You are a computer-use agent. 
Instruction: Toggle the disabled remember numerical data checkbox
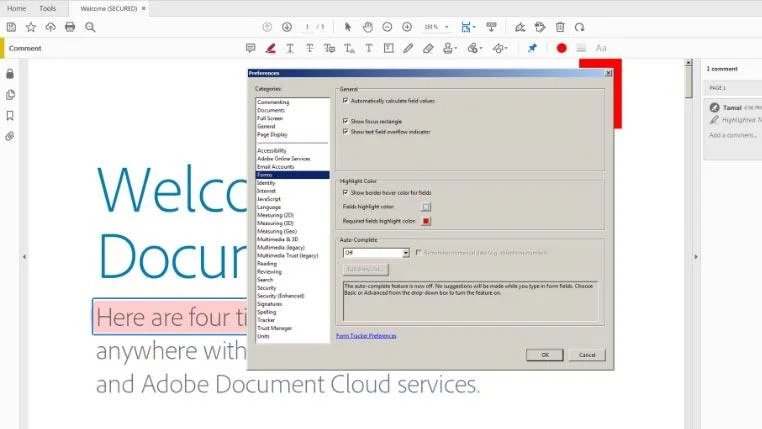click(418, 253)
